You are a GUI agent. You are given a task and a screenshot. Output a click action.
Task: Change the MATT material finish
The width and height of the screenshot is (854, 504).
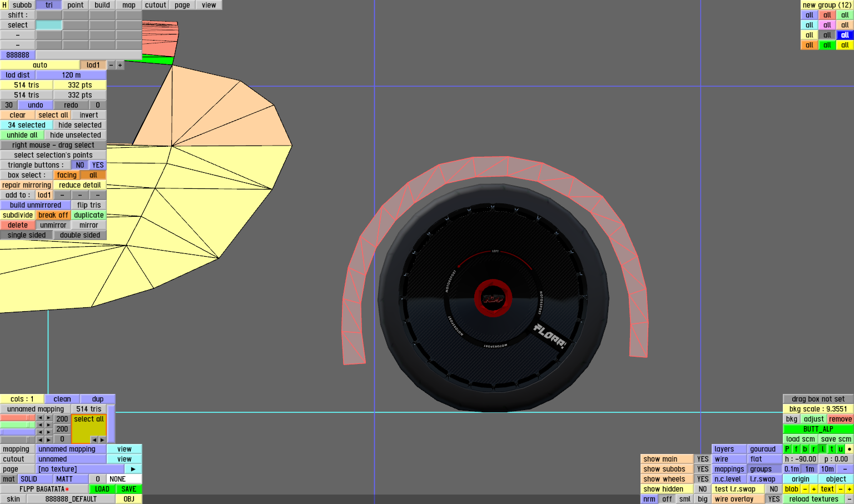71,479
